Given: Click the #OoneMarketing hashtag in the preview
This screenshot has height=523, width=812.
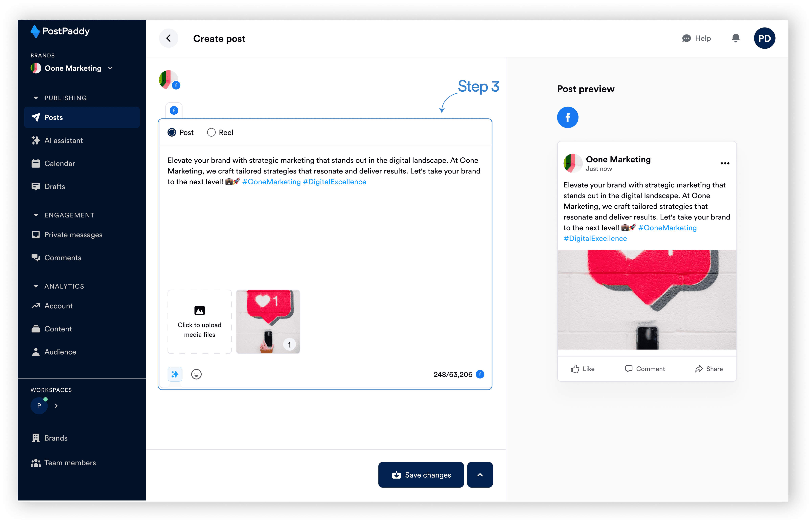Looking at the screenshot, I should point(667,228).
